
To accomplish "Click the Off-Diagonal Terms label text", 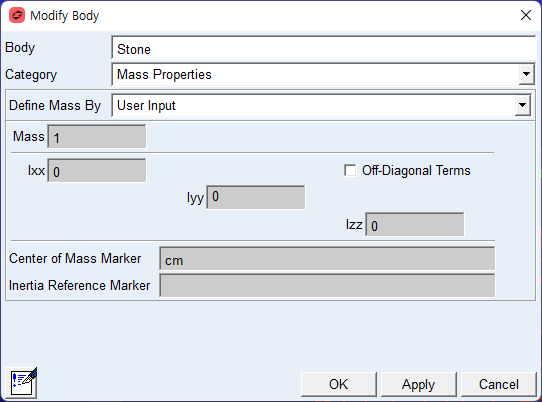I will coord(416,170).
